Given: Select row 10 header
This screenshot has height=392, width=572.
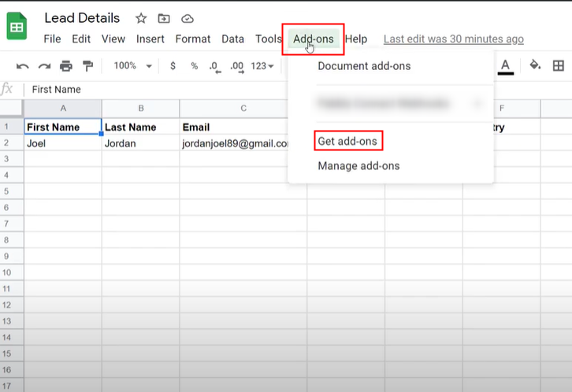Looking at the screenshot, I should point(12,272).
